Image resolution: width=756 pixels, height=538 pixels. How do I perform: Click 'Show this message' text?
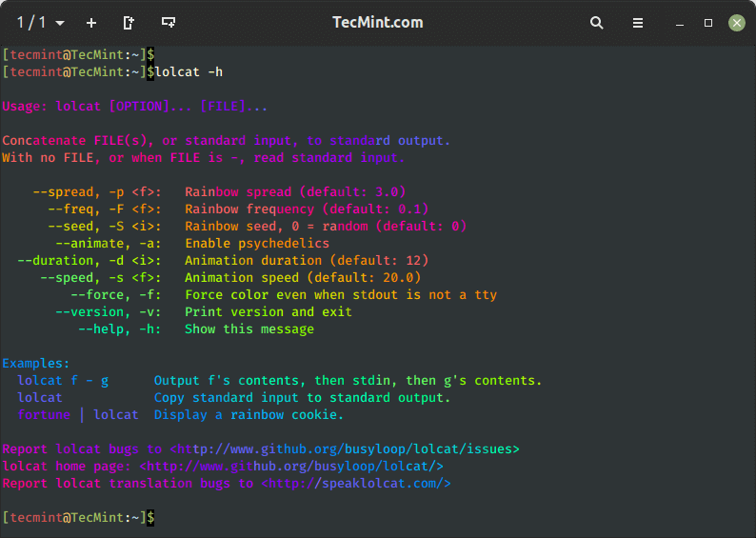click(249, 329)
